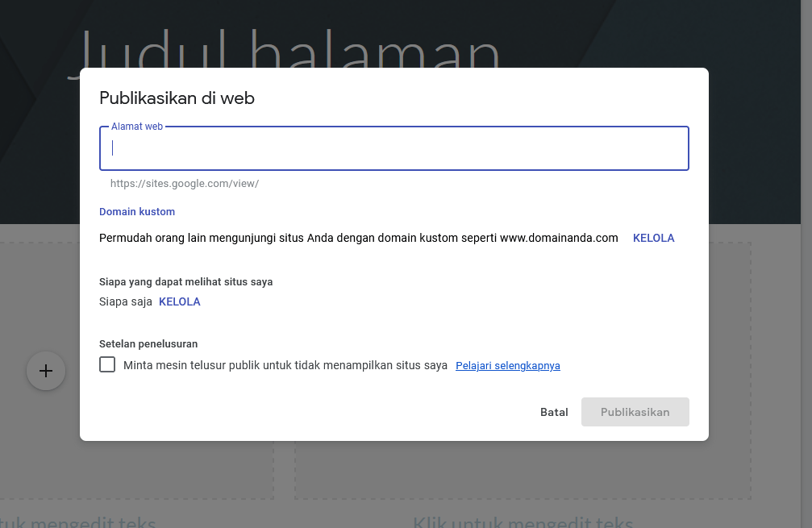The width and height of the screenshot is (812, 528).
Task: Open the Pelajari selengkapnya link
Action: [x=507, y=365]
